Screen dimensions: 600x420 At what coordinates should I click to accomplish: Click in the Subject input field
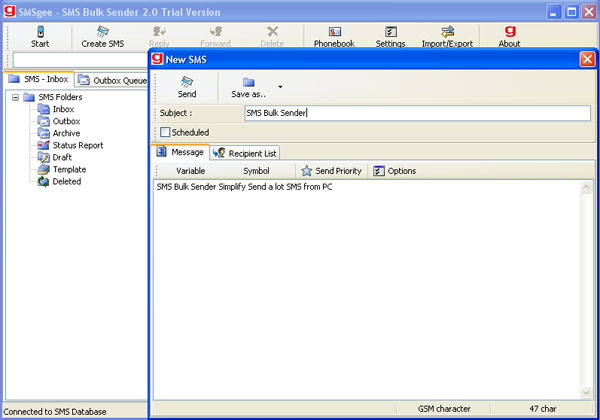(x=417, y=113)
